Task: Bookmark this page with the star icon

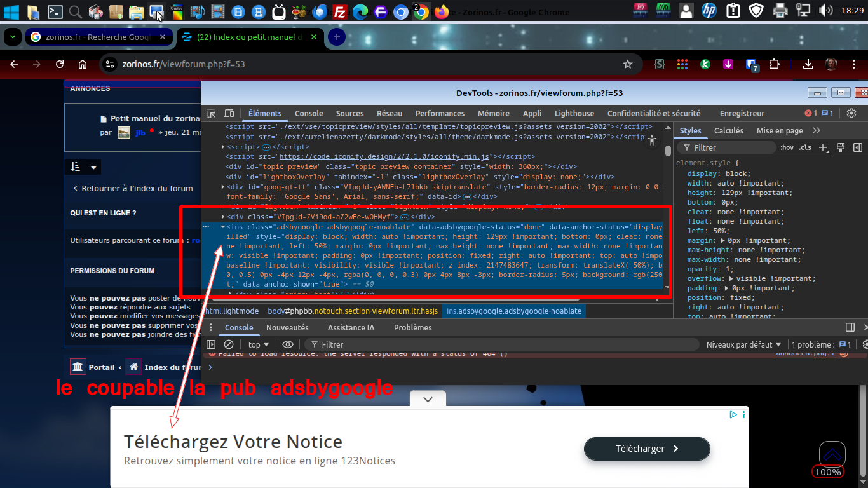Action: pyautogui.click(x=628, y=64)
